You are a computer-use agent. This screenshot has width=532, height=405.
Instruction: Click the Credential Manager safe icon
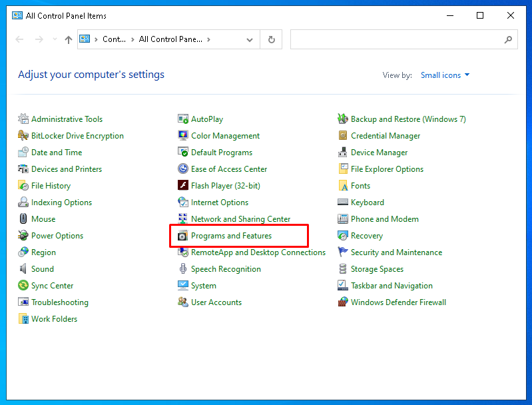[x=343, y=135]
